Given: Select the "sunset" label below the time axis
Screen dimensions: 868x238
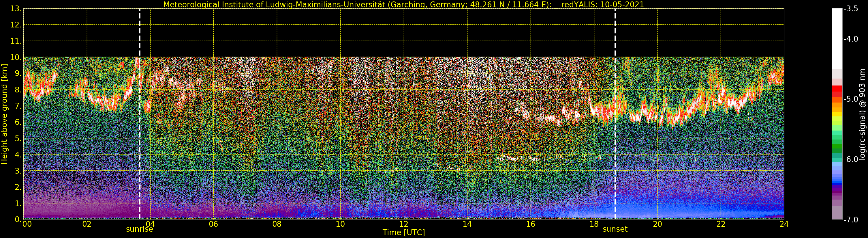Looking at the screenshot, I should coord(615,229).
